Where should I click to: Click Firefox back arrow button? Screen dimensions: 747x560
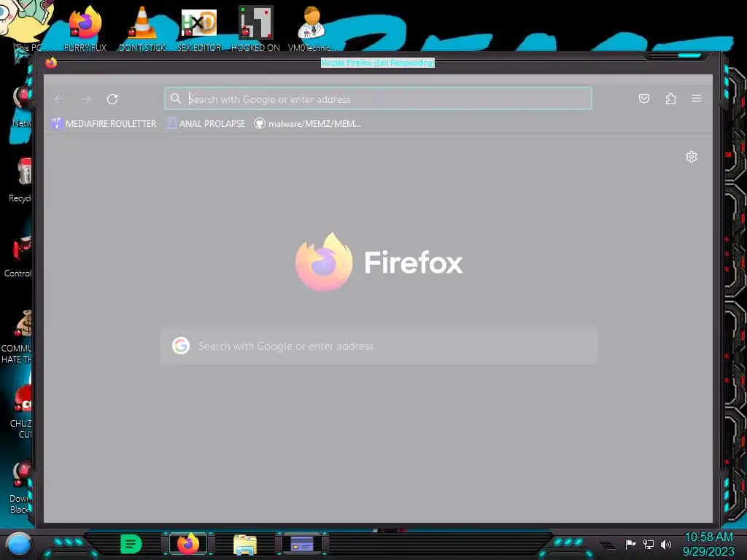[x=60, y=99]
